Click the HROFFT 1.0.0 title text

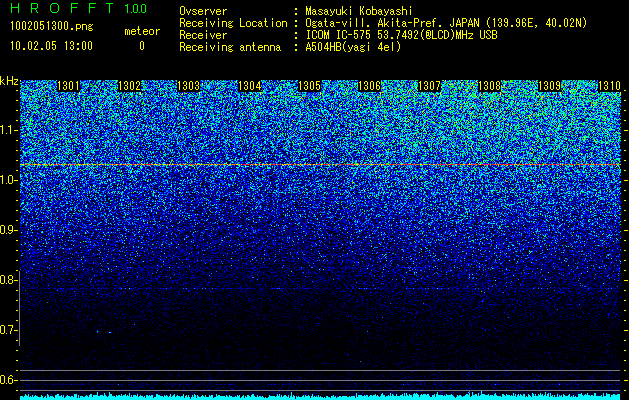(79, 8)
